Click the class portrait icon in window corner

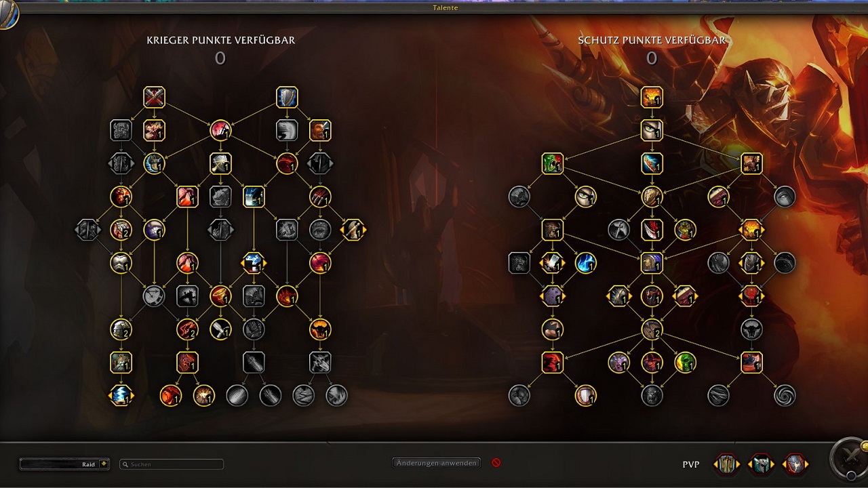8,14
